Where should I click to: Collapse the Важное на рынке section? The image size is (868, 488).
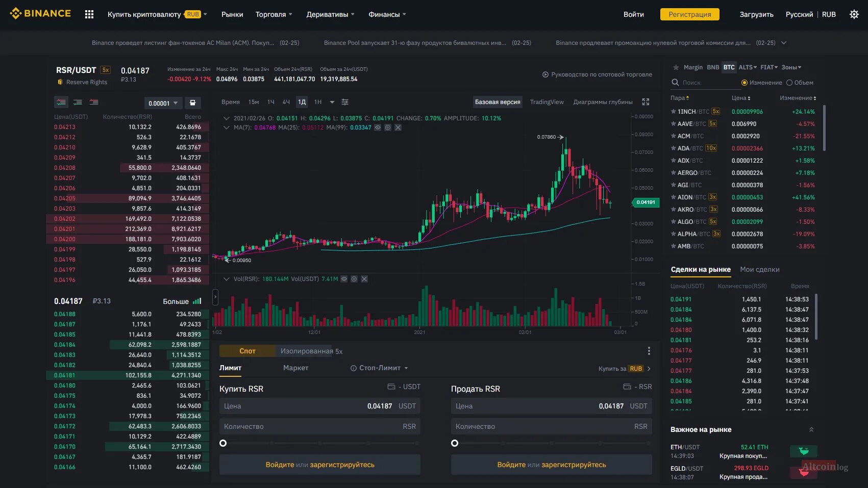click(x=811, y=429)
